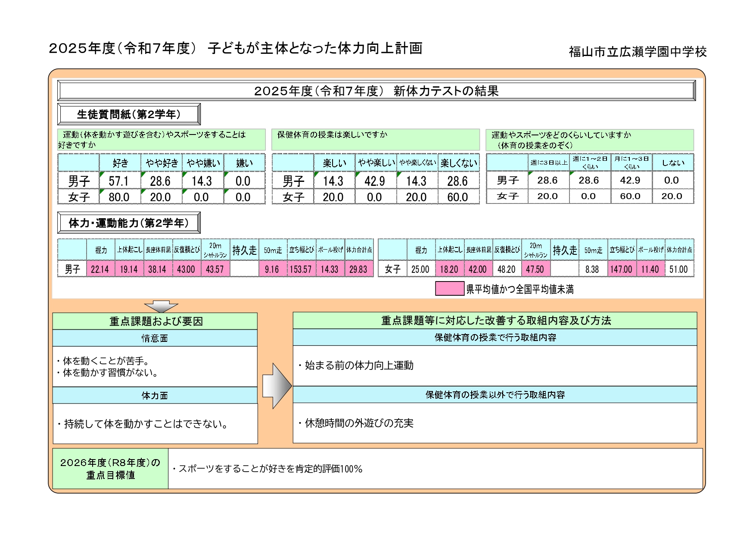Click the 新体力テストの結果 title banner
The height and width of the screenshot is (535, 756).
(x=376, y=91)
